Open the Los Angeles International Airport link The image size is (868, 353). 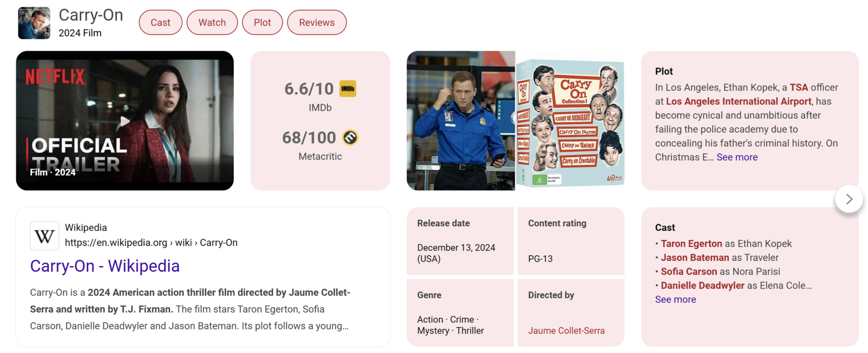738,101
